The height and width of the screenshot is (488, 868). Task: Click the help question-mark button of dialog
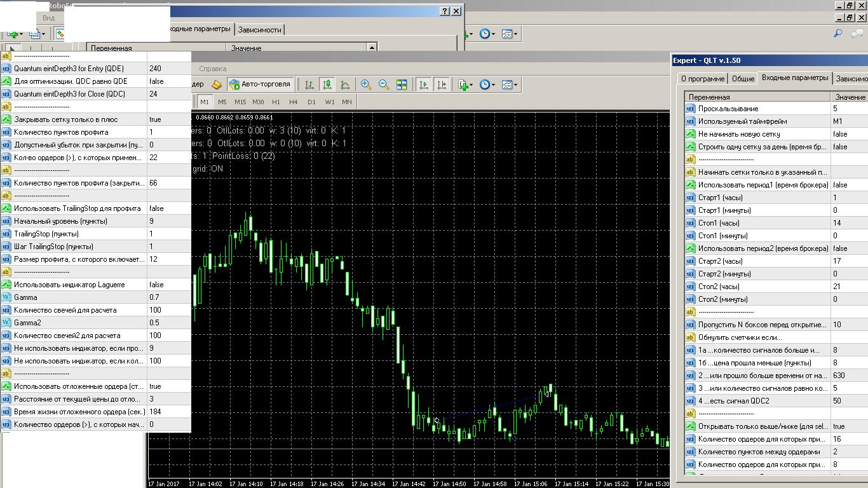tap(445, 11)
